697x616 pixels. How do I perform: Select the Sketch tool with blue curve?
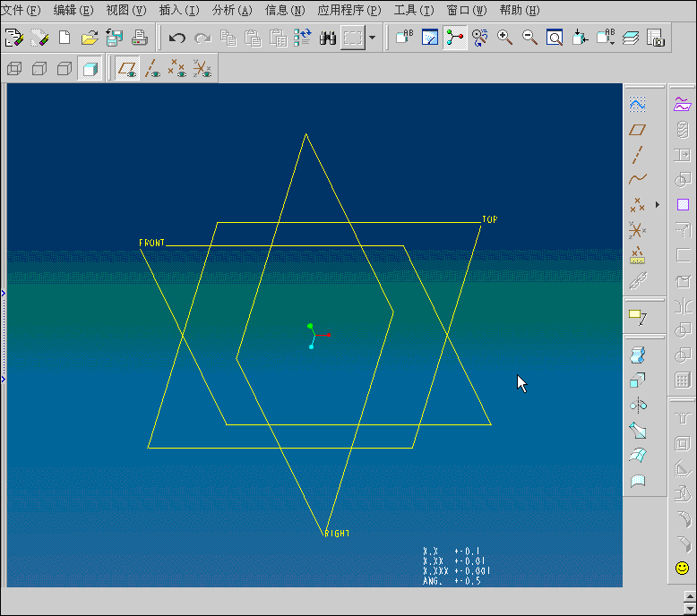(638, 104)
